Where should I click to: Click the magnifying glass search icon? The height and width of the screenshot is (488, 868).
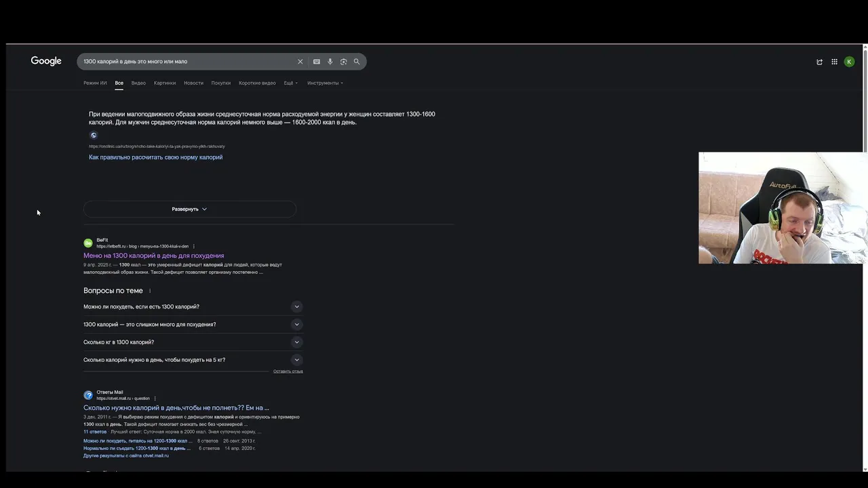click(x=357, y=62)
